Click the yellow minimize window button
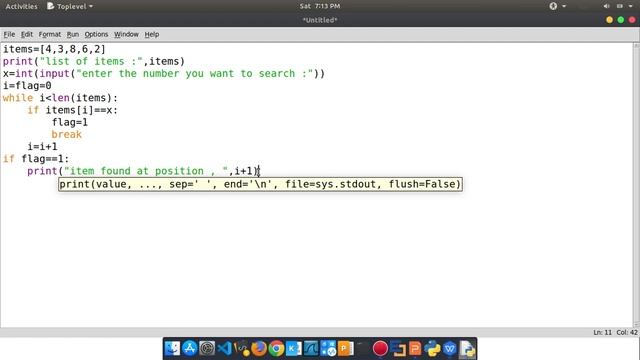The height and width of the screenshot is (360, 640). (609, 20)
